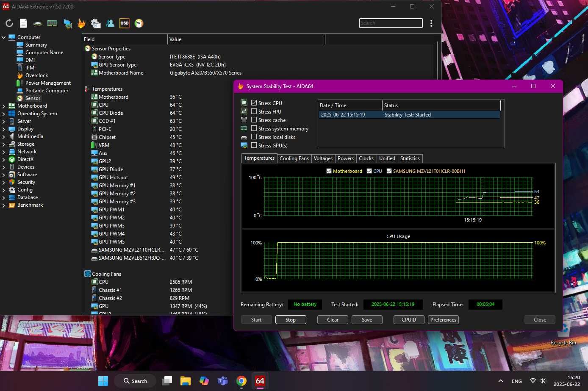Toggle Motherboard graph legend checkbox

329,171
